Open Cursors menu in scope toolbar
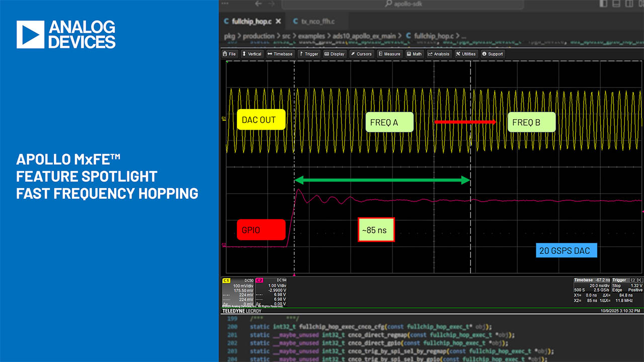Viewport: 644px width, 362px height. click(354, 54)
